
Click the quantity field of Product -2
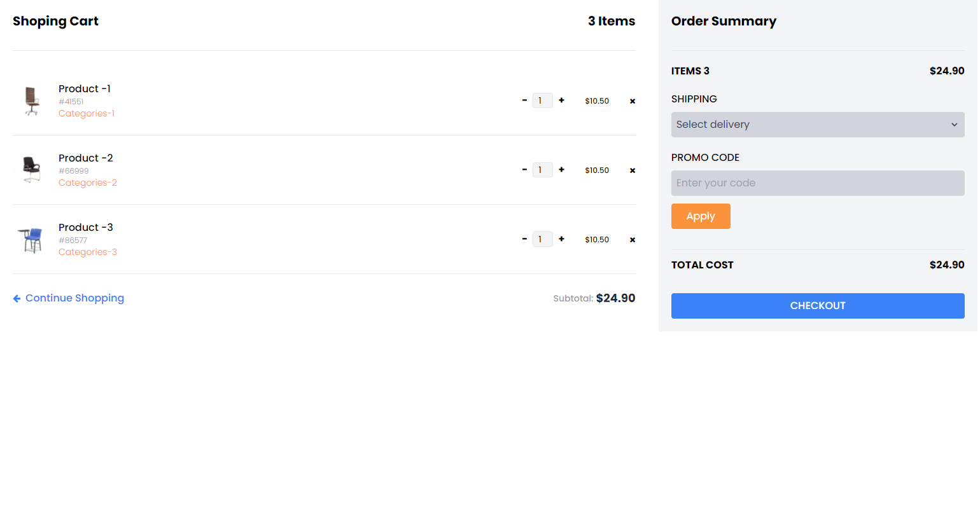pyautogui.click(x=543, y=170)
